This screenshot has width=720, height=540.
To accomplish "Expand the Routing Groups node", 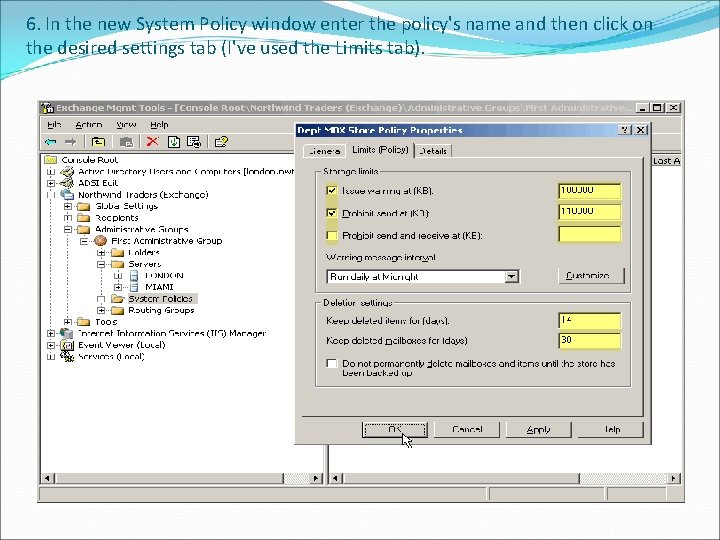I will click(x=101, y=310).
